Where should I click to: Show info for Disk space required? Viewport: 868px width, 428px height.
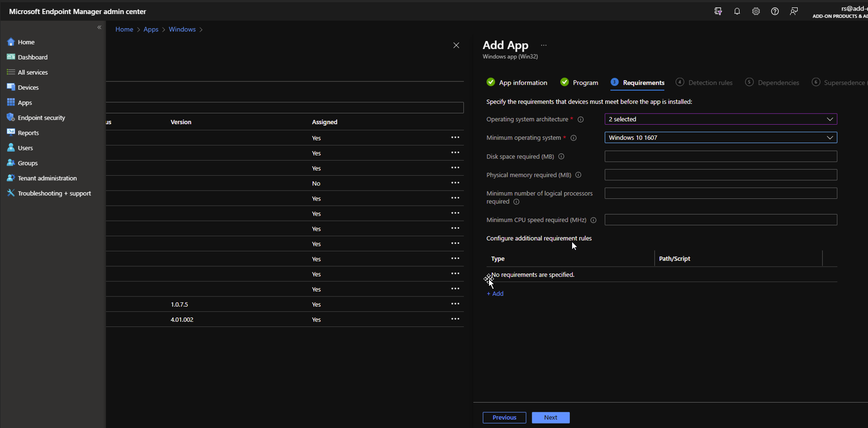tap(561, 157)
